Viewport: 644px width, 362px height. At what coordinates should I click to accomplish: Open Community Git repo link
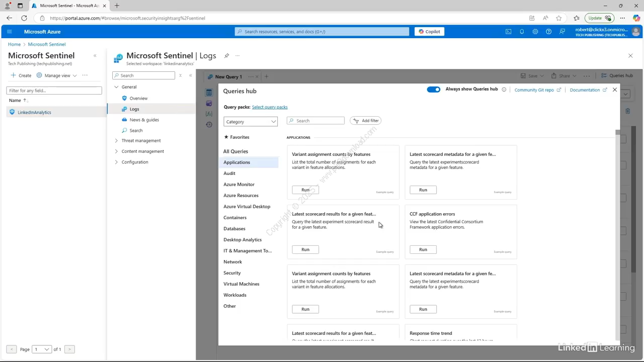click(x=537, y=90)
